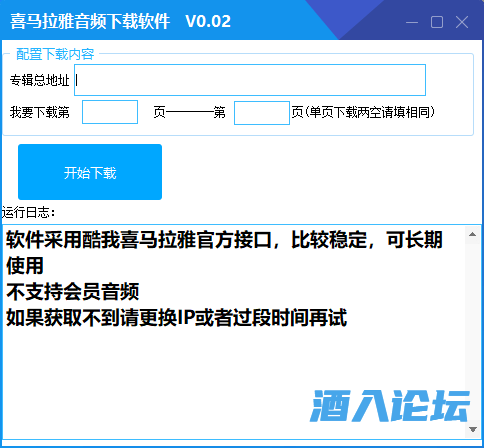Viewport: 484px width, 448px height.
Task: Click the title text 喜马拉雅音频下载软件 V0.02
Action: tap(120, 21)
